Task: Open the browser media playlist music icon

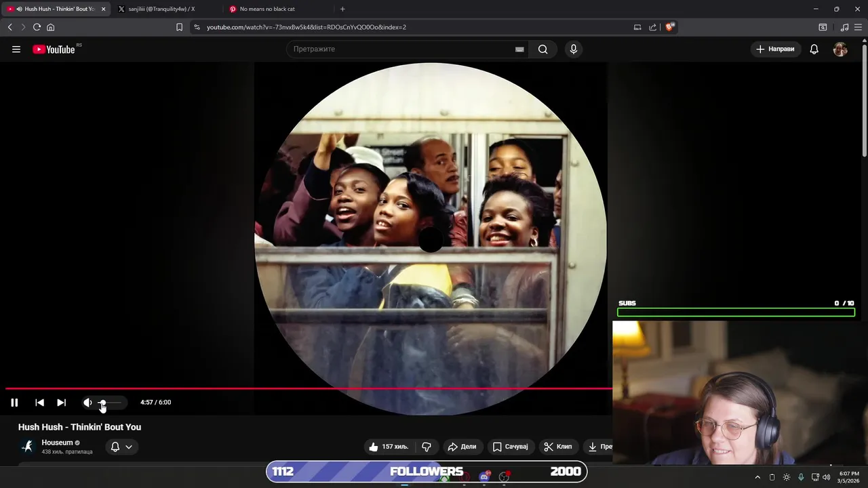Action: 844,27
